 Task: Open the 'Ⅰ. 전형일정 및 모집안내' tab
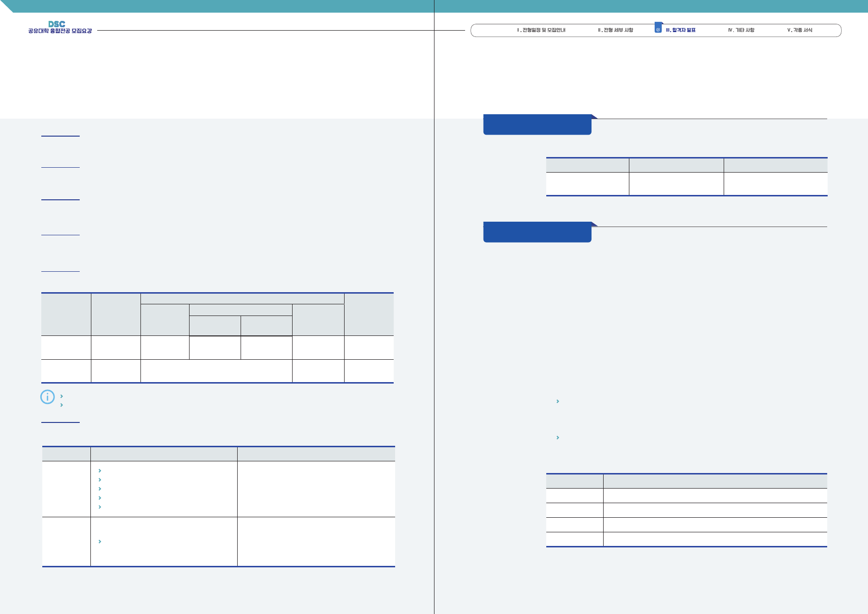pyautogui.click(x=541, y=30)
